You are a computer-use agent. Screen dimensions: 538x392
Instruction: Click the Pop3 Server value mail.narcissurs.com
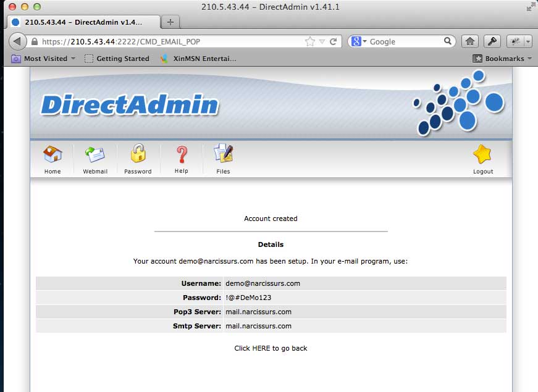point(258,312)
